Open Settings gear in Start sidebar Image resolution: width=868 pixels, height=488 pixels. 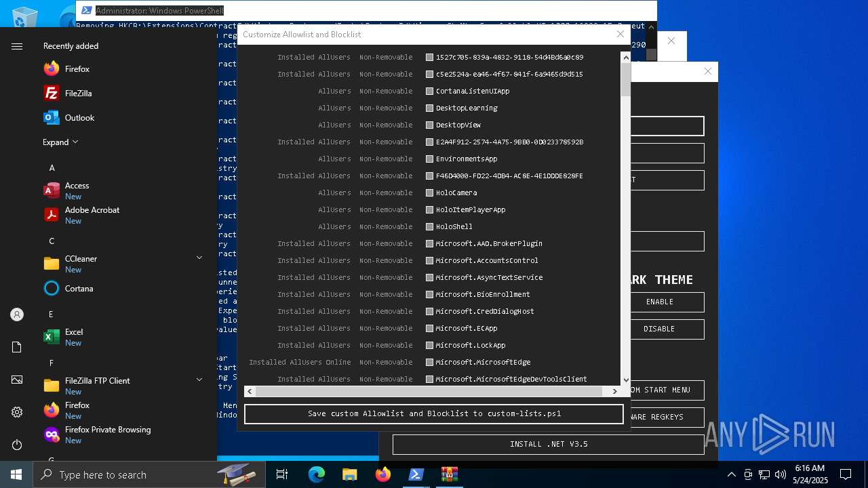coord(17,412)
